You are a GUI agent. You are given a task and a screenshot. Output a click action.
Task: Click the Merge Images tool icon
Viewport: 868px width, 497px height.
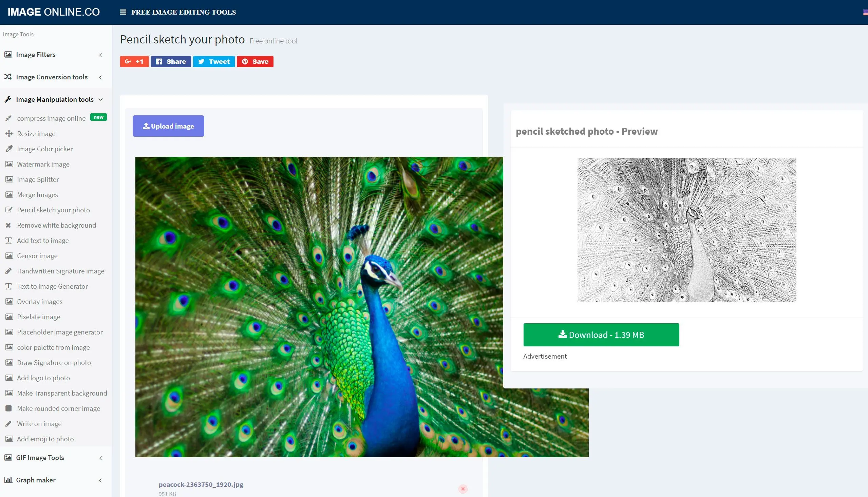pyautogui.click(x=8, y=194)
